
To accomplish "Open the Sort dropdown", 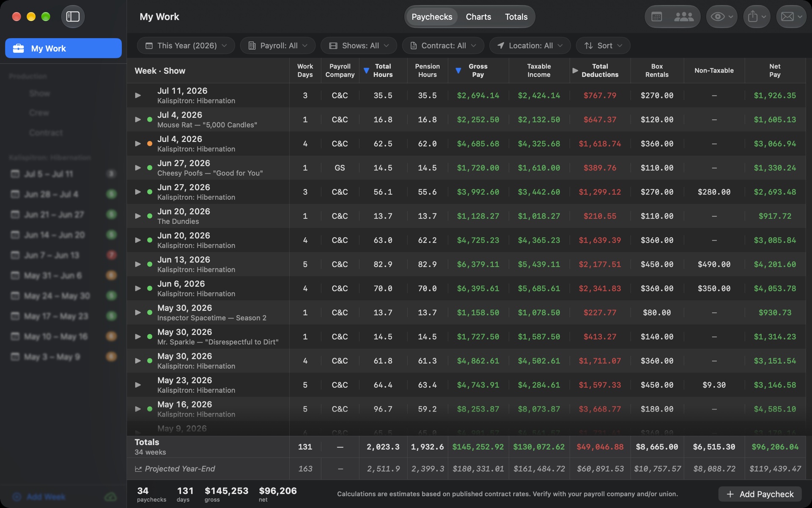I will tap(603, 45).
